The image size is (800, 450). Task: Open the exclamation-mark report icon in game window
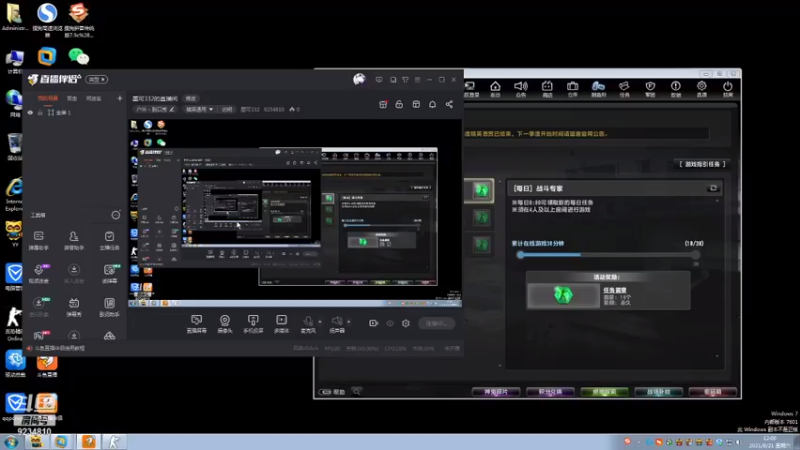[676, 86]
